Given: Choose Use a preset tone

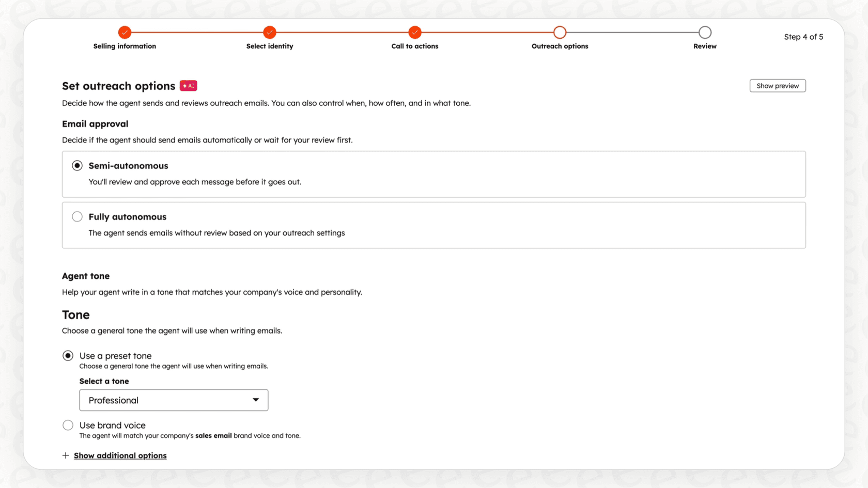Looking at the screenshot, I should click(x=68, y=355).
